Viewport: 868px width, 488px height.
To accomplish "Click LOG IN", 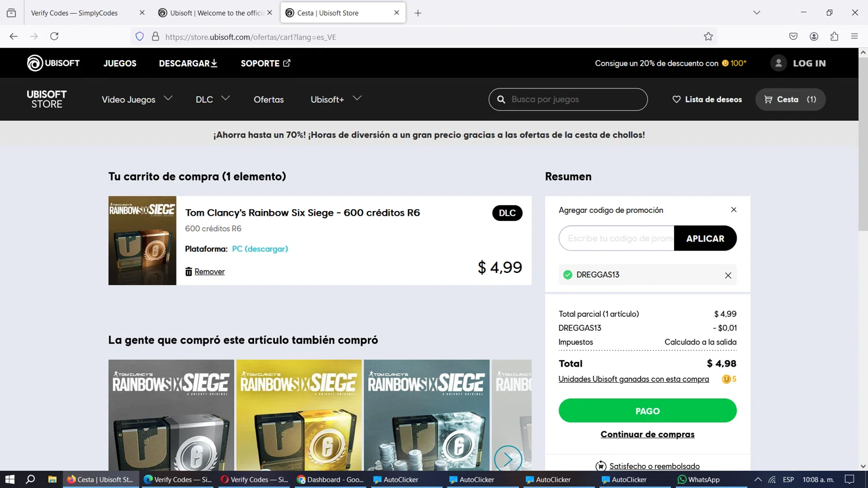I will [809, 63].
